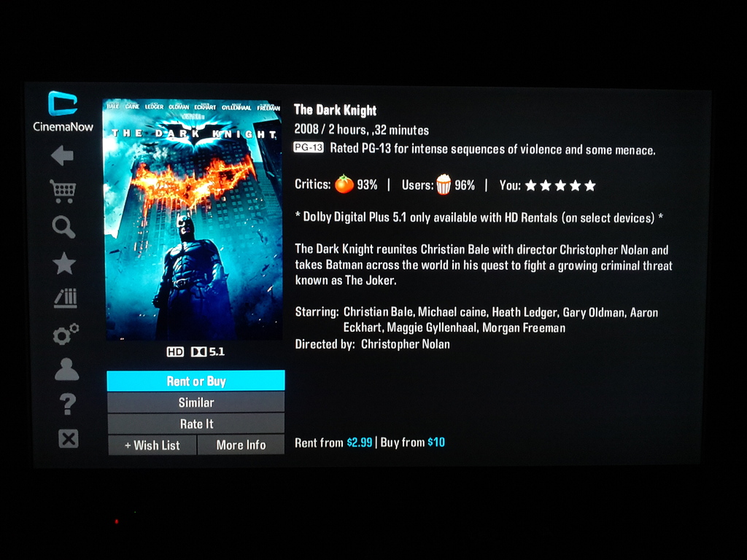This screenshot has height=560, width=747.
Task: Click the $10 buy price
Action: pos(436,443)
